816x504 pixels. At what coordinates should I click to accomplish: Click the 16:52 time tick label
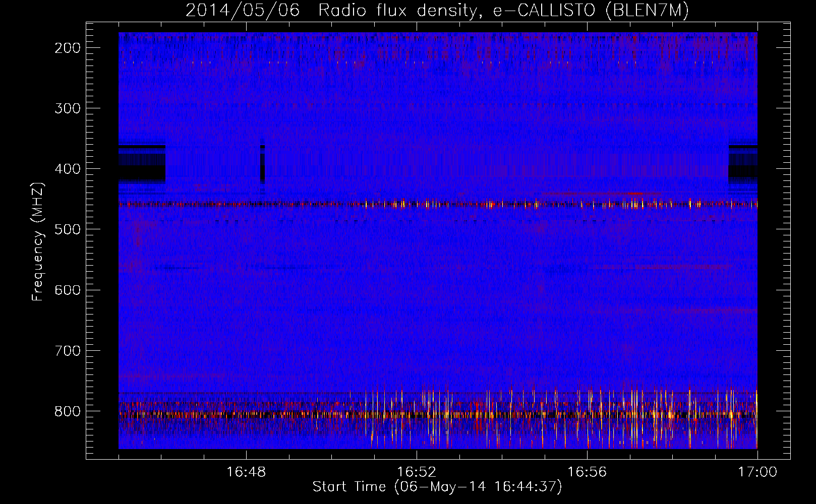(417, 472)
